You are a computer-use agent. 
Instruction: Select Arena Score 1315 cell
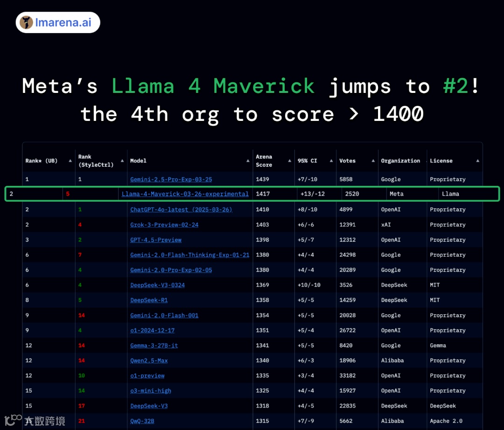tap(262, 421)
